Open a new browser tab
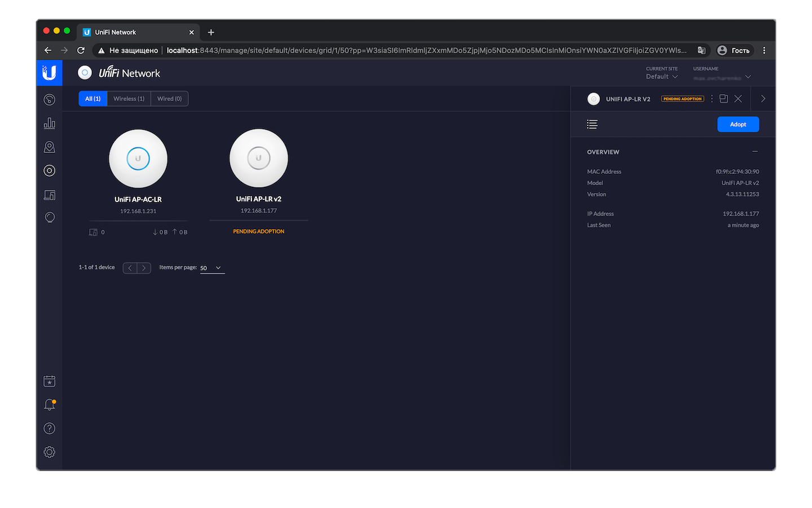This screenshot has width=812, height=508. click(211, 32)
